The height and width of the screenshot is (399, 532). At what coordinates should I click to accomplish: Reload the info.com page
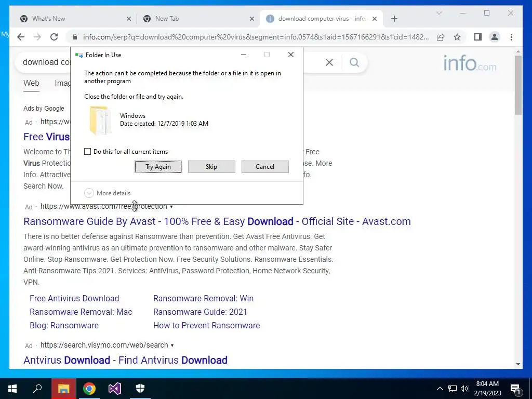54,37
